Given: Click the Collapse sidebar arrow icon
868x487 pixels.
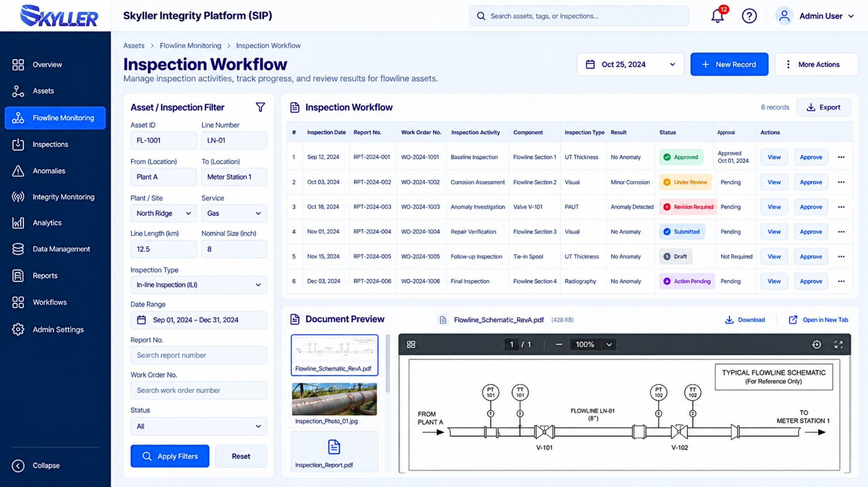Looking at the screenshot, I should pos(18,465).
